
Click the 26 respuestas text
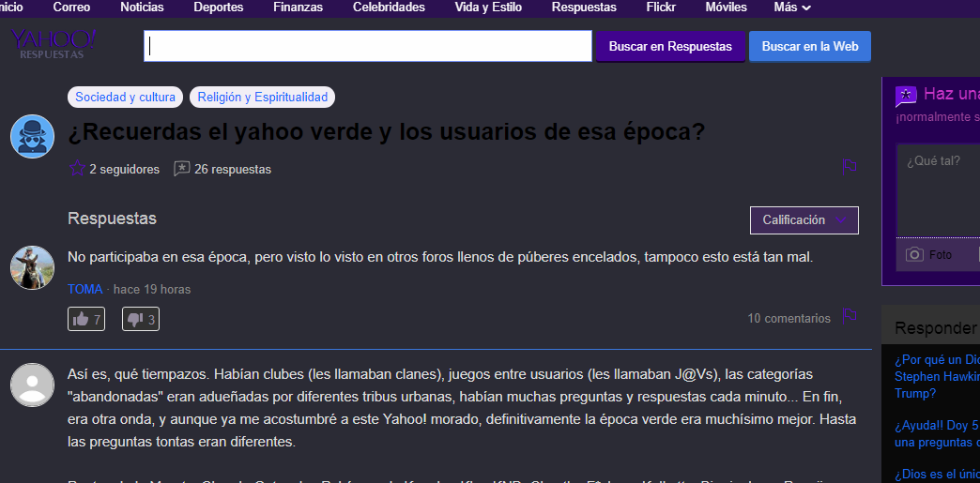[233, 170]
